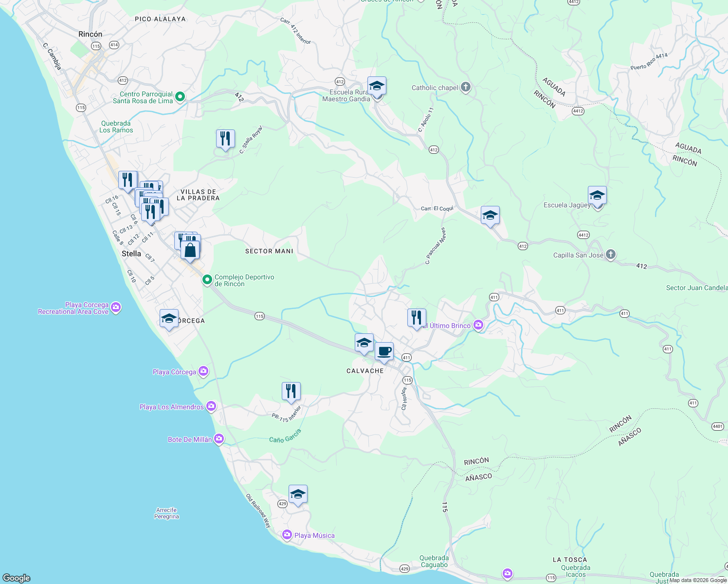Open the Capilla San José cross marker
This screenshot has width=728, height=584.
pos(611,254)
